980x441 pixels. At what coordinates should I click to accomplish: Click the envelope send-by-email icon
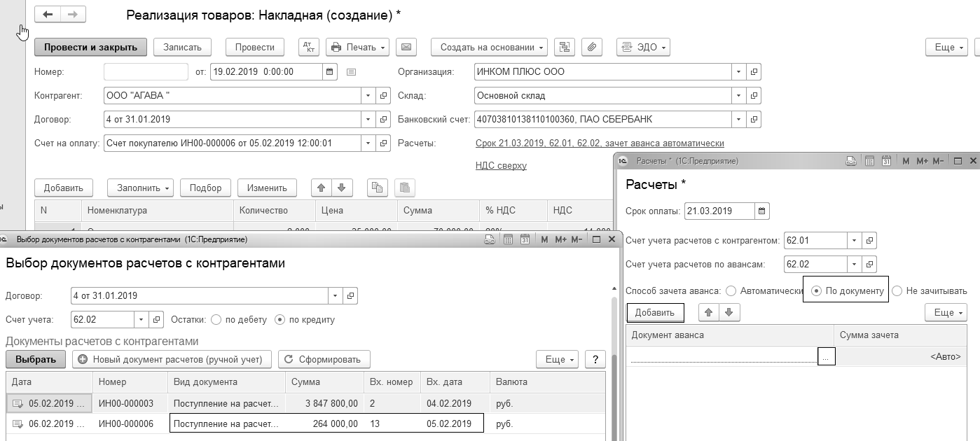pos(406,47)
